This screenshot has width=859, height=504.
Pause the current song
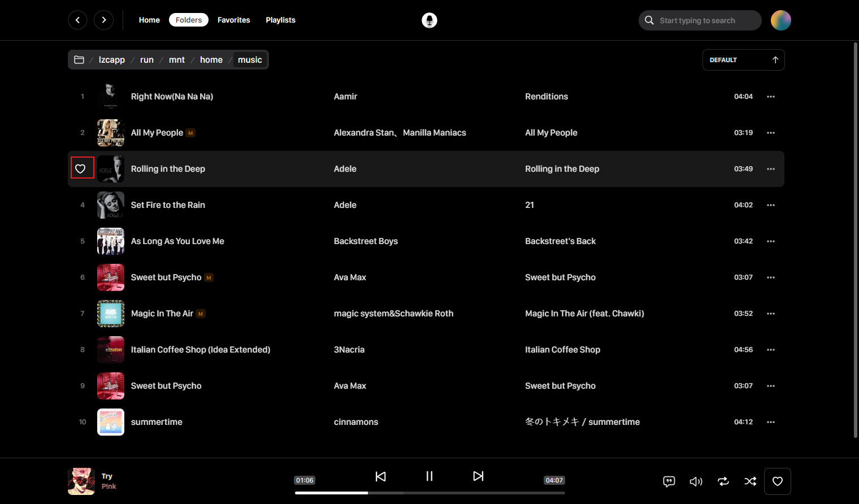click(429, 476)
